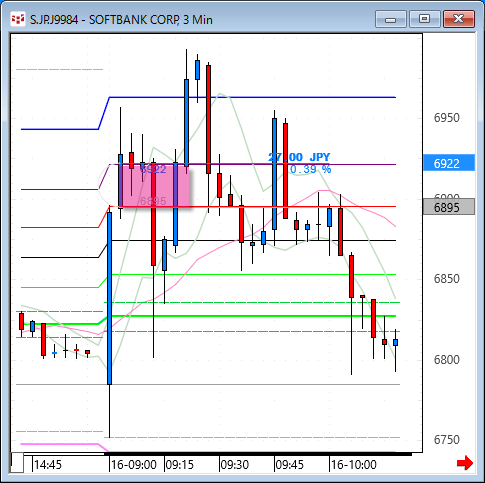
Task: Click the 0.39 % measurement text
Action: pos(310,169)
